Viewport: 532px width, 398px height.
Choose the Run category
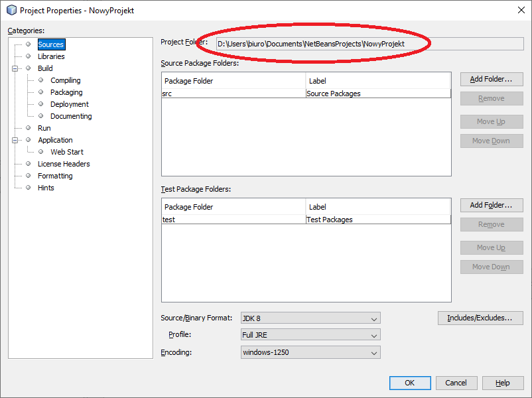[44, 128]
